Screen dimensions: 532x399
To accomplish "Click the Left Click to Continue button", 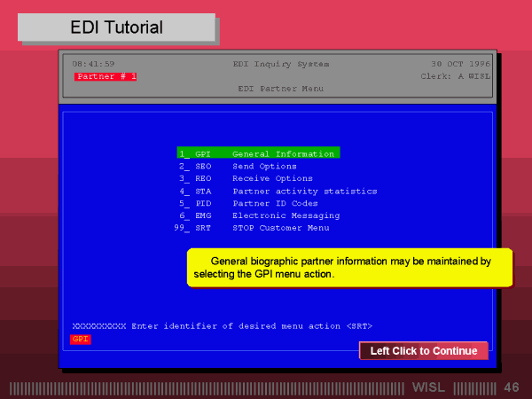I will click(x=423, y=351).
